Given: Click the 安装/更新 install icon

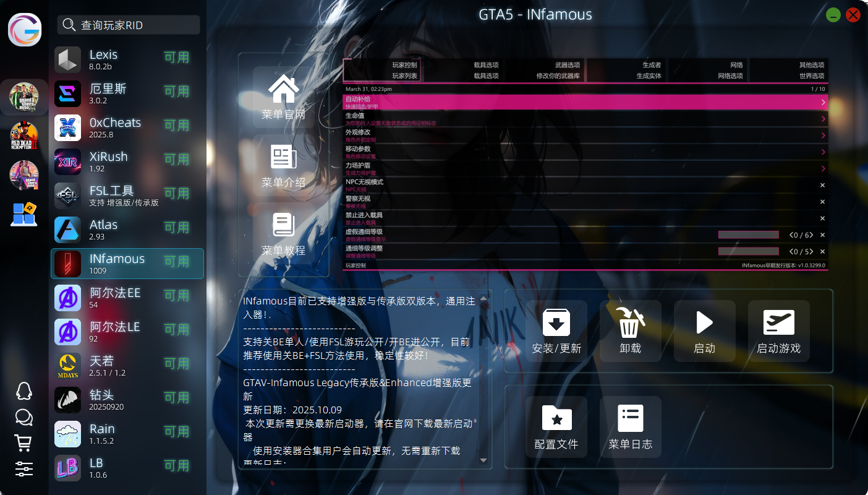Looking at the screenshot, I should (x=556, y=323).
